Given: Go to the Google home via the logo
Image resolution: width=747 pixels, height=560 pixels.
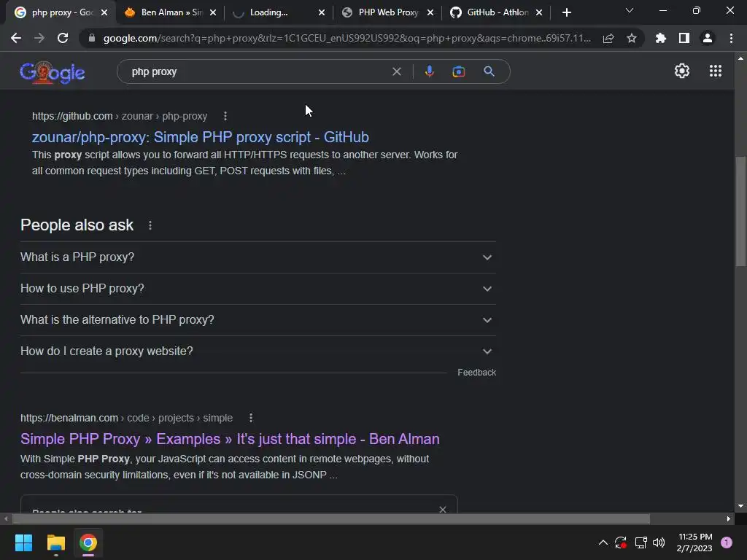Looking at the screenshot, I should [x=53, y=72].
